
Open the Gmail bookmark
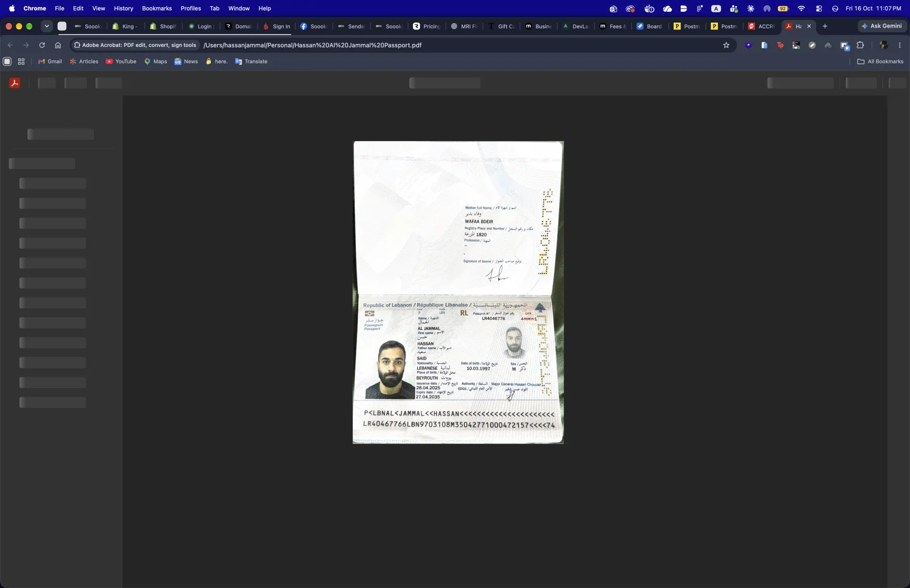[x=50, y=61]
